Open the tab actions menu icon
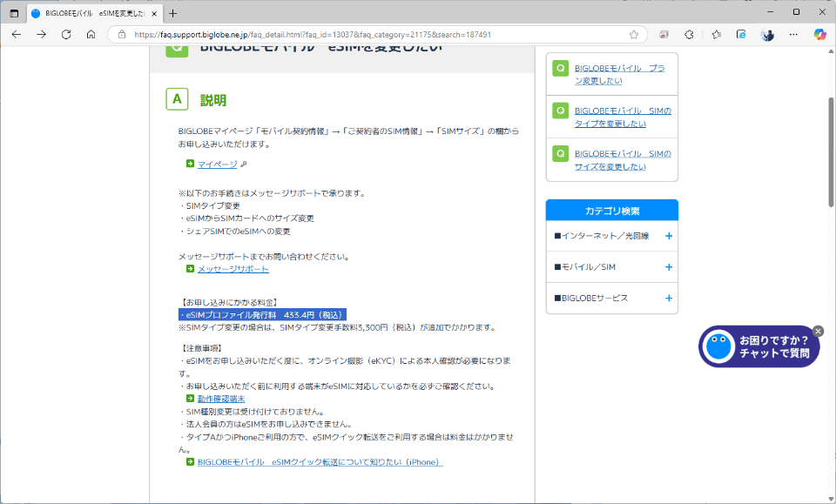The width and height of the screenshot is (836, 504). (15, 13)
